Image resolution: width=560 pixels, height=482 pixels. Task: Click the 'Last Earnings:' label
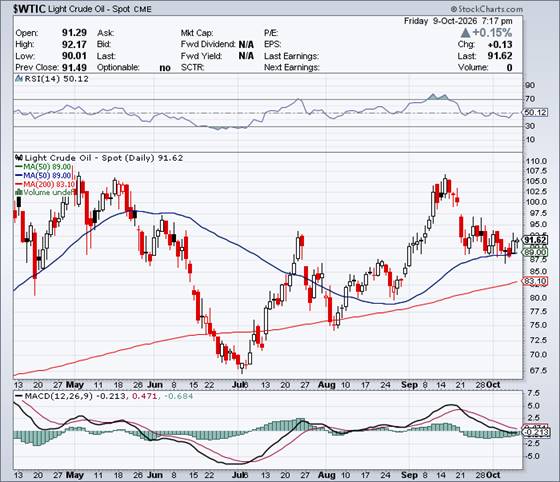(x=291, y=56)
